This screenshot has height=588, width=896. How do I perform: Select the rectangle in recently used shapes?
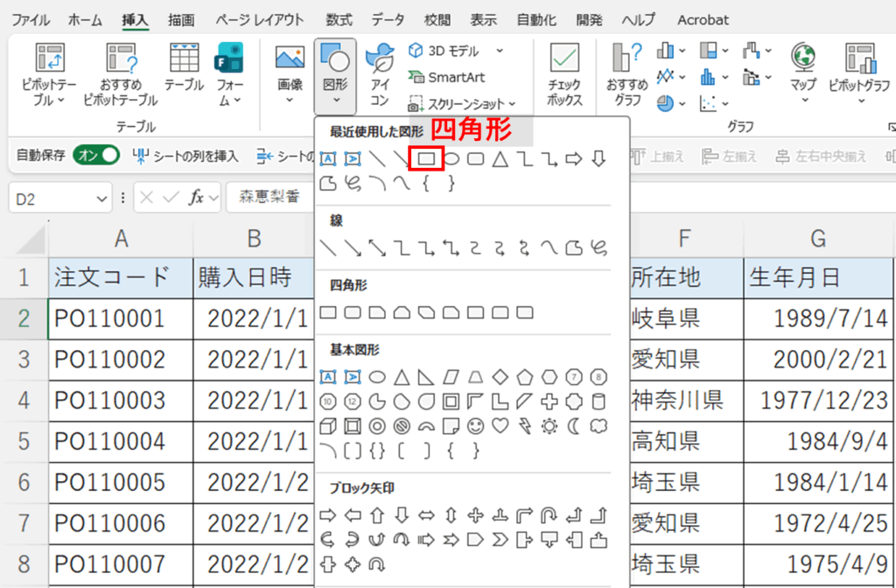pyautogui.click(x=426, y=158)
